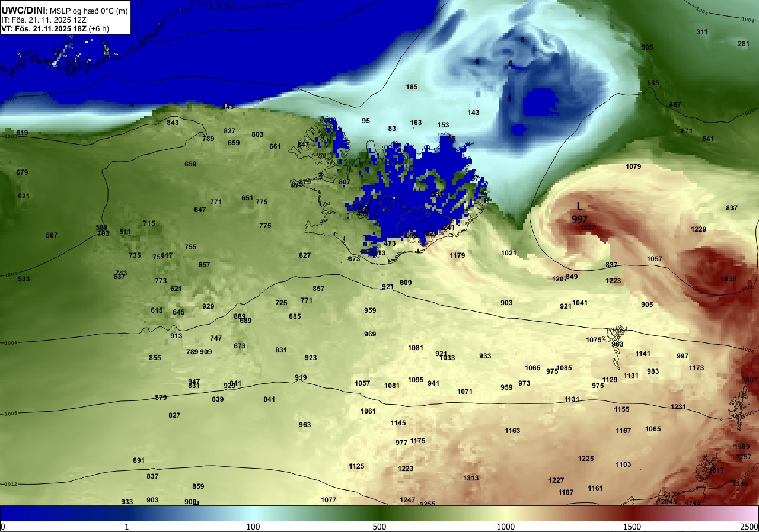Click the 1225 height value

pyautogui.click(x=586, y=459)
